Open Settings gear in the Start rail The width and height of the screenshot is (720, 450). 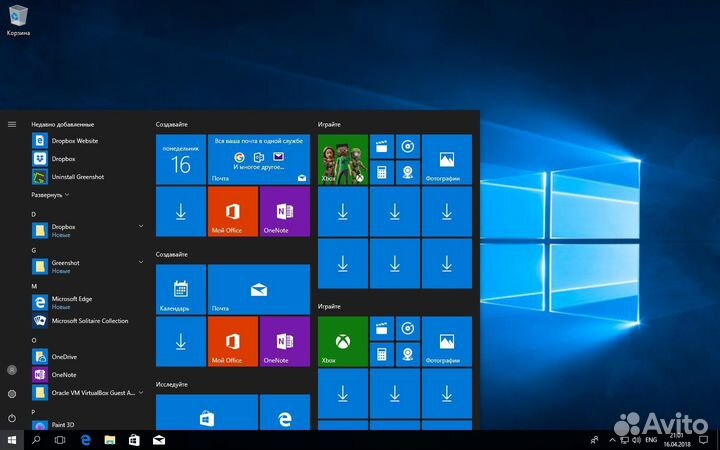12,394
